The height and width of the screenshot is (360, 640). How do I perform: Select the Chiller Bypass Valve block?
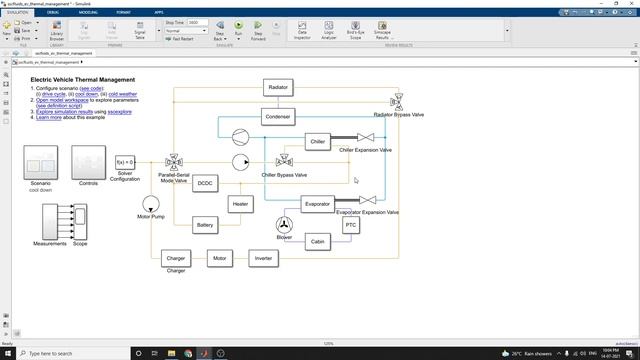coord(284,162)
